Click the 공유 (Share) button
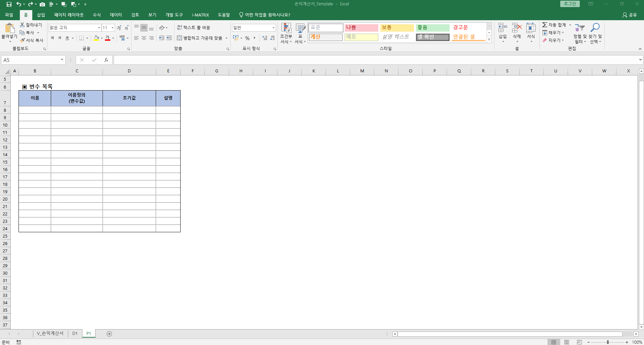This screenshot has height=345, width=644. click(x=630, y=15)
